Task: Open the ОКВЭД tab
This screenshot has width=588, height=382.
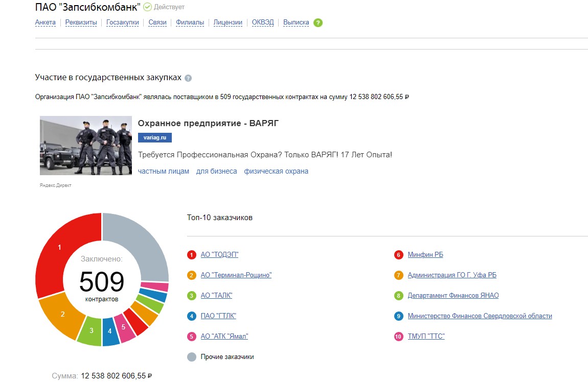Action: point(262,22)
